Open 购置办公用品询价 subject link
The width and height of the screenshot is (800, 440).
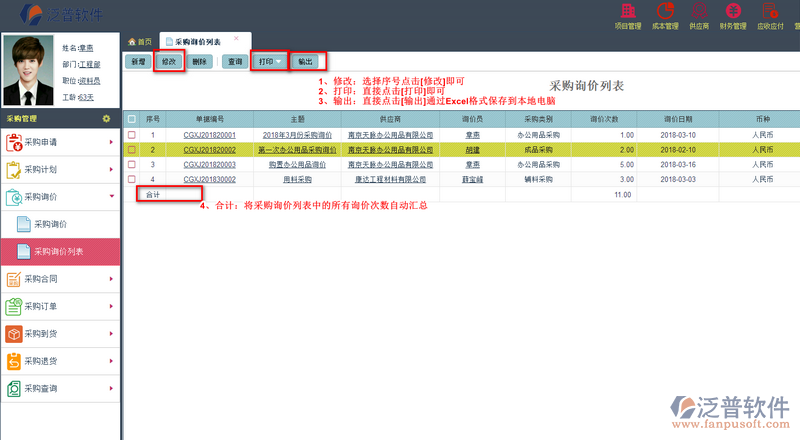tap(297, 165)
